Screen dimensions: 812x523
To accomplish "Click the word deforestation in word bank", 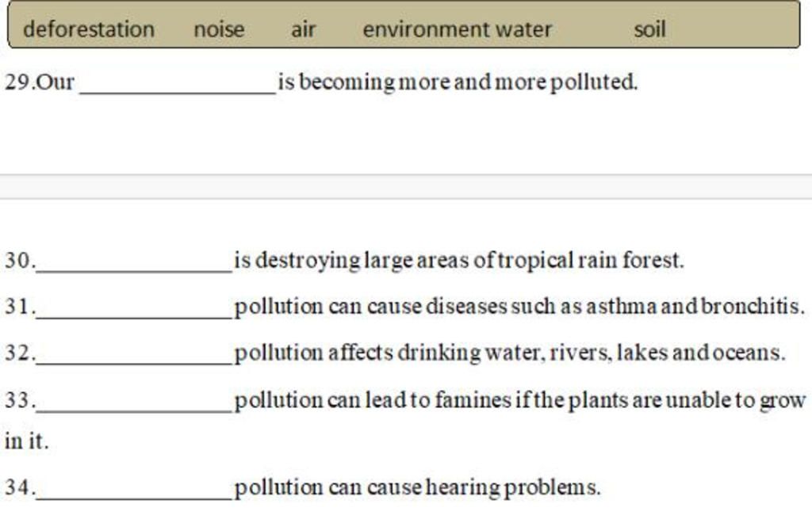I will click(89, 29).
